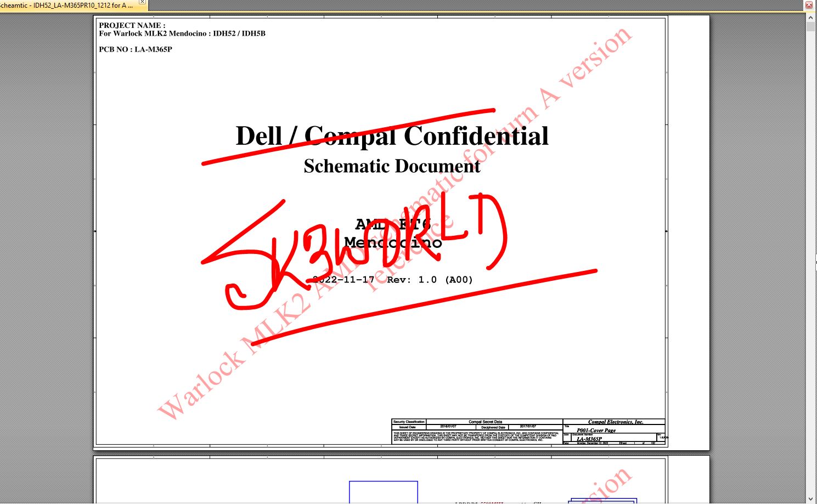Click the red close button at top right
Viewport: 817px width, 504px height.
point(809,5)
